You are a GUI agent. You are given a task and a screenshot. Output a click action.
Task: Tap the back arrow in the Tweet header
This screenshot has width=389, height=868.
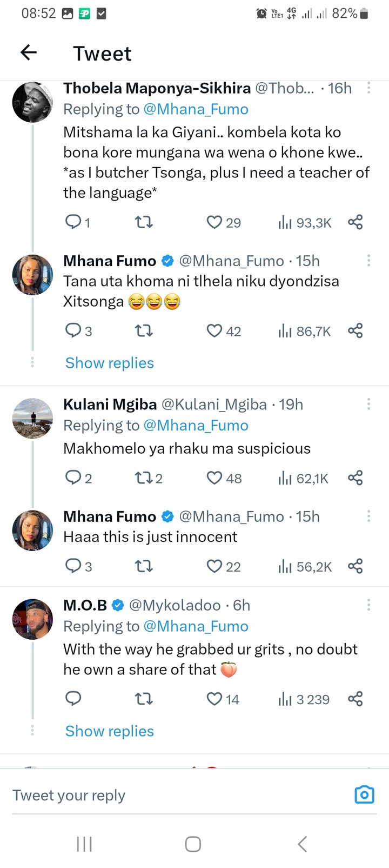tap(29, 52)
